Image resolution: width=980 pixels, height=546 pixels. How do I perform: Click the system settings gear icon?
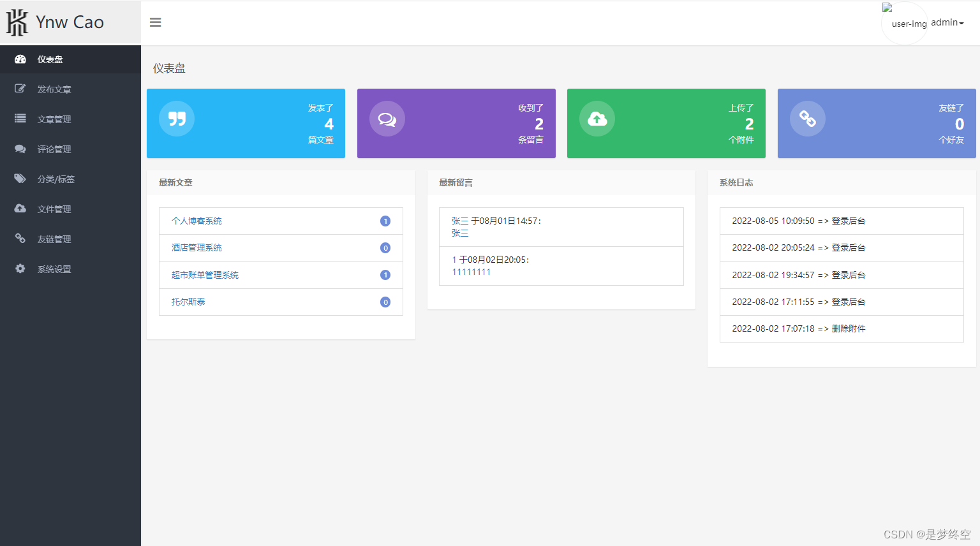coord(20,269)
